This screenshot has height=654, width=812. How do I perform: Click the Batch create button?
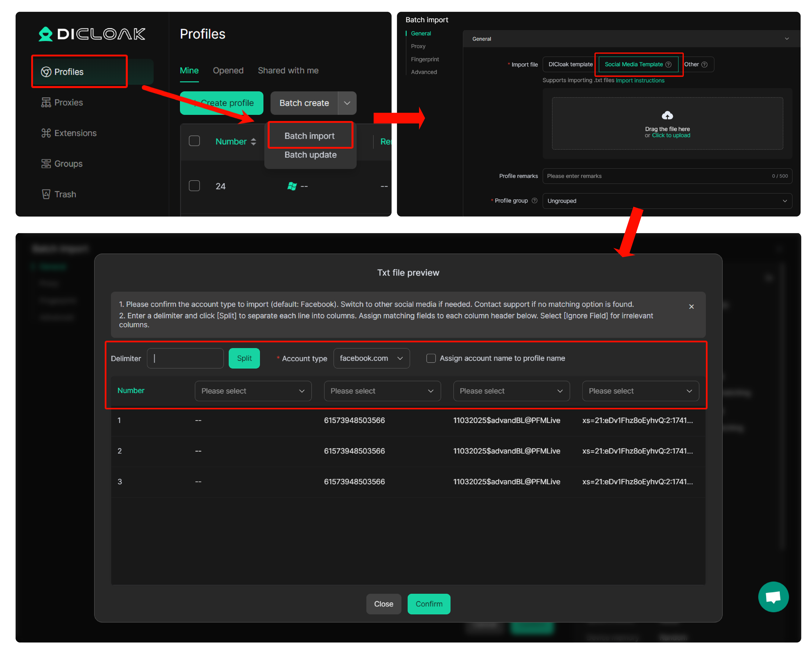pyautogui.click(x=304, y=103)
